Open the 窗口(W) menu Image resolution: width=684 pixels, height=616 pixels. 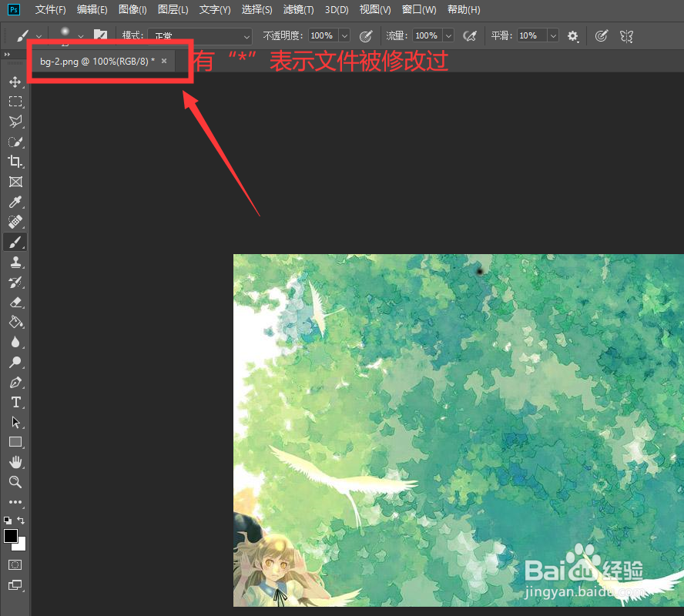tap(419, 9)
